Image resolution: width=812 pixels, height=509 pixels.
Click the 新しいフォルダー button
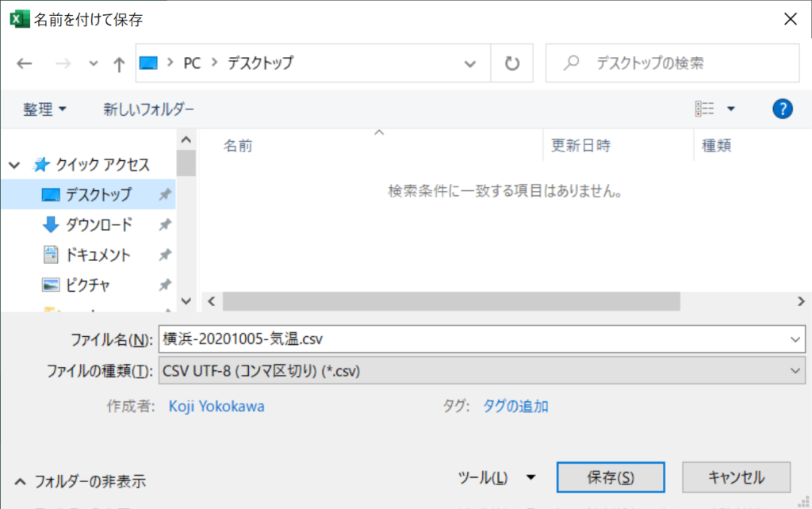pyautogui.click(x=148, y=109)
